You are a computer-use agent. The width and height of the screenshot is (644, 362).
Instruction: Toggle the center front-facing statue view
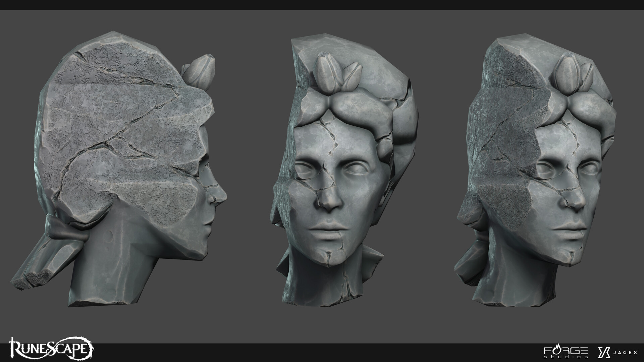tap(335, 168)
